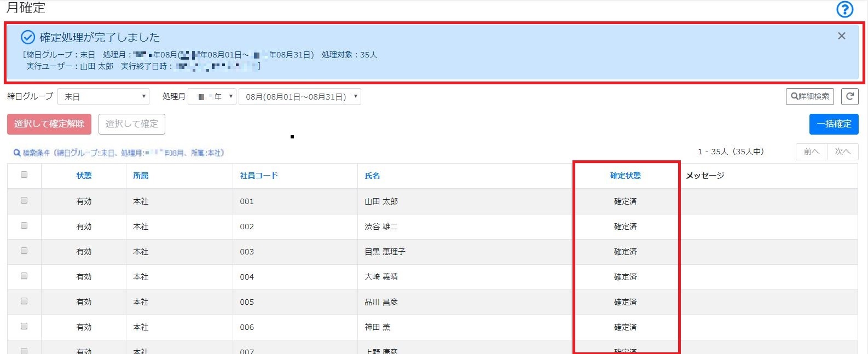
Task: Click the name 目黒 恵理子
Action: (x=385, y=252)
